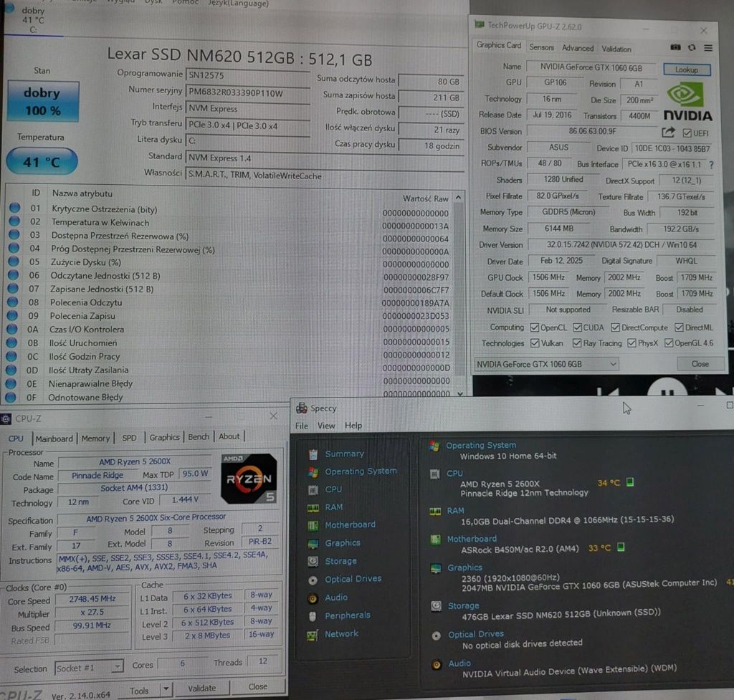Switch to the Validation tab in GPU-Z

pos(616,49)
